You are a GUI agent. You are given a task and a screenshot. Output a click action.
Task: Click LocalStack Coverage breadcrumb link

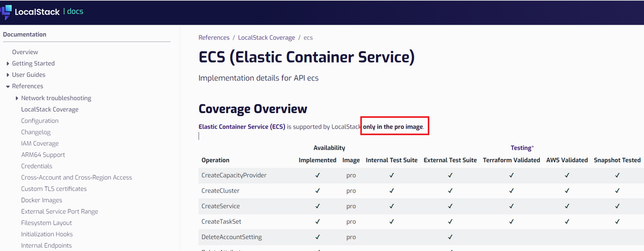click(x=267, y=38)
